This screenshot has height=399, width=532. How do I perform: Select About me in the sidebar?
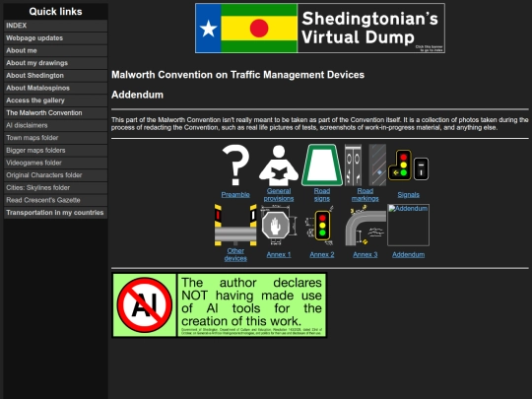[55, 50]
